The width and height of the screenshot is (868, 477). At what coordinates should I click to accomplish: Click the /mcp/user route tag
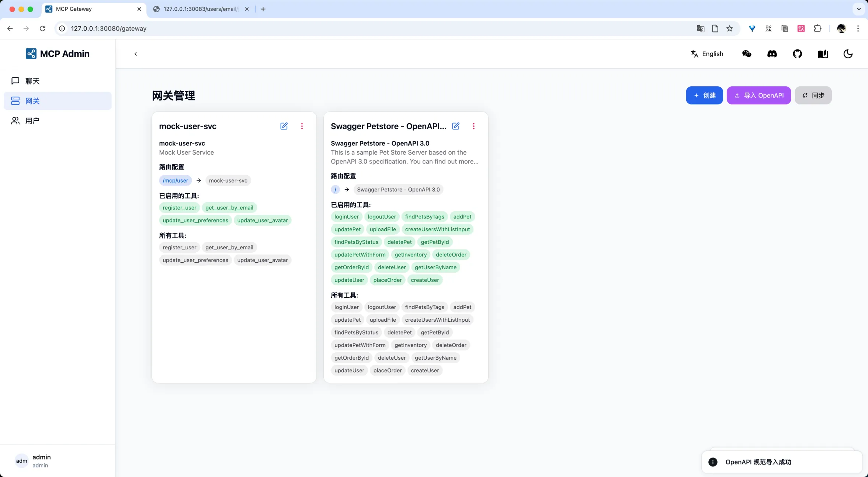(175, 180)
